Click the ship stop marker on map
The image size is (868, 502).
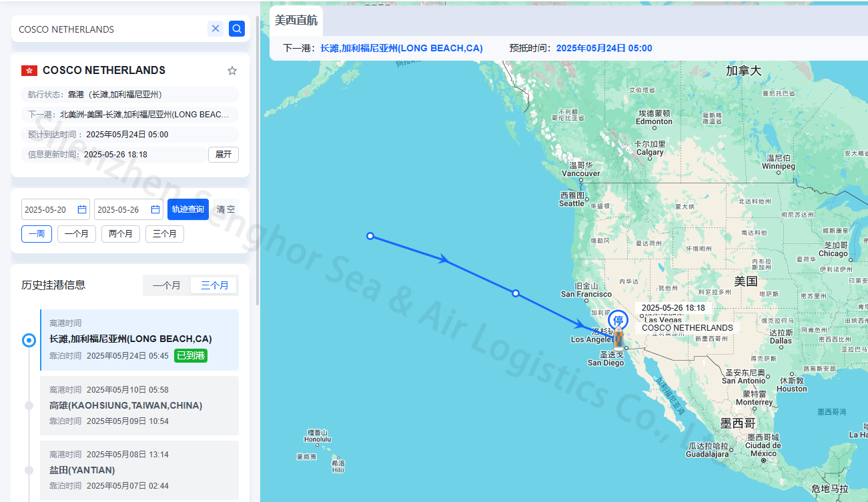point(619,321)
